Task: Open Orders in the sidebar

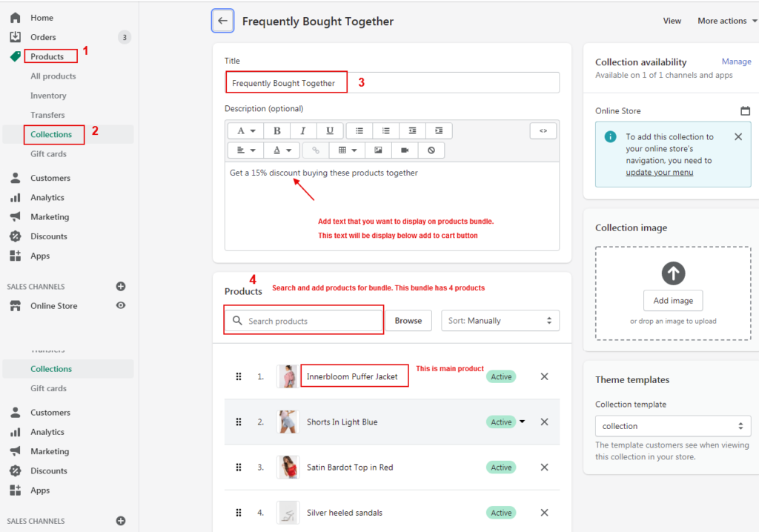Action: pyautogui.click(x=43, y=37)
